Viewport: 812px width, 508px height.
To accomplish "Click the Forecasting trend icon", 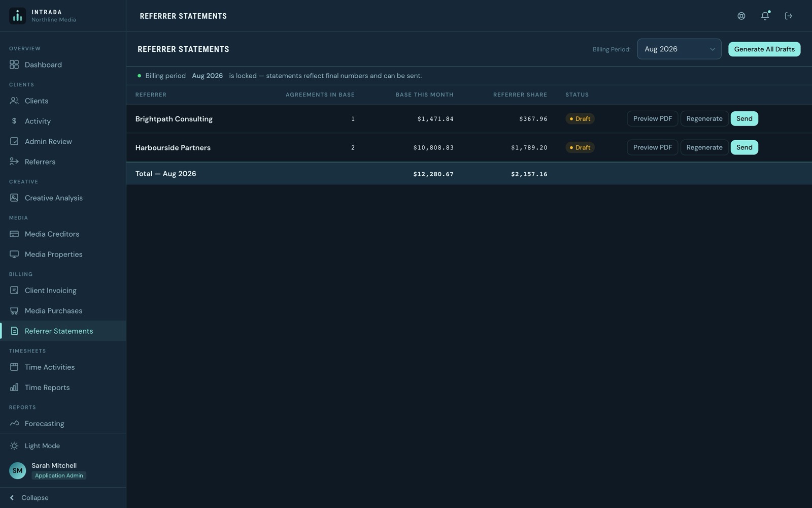I will (14, 423).
